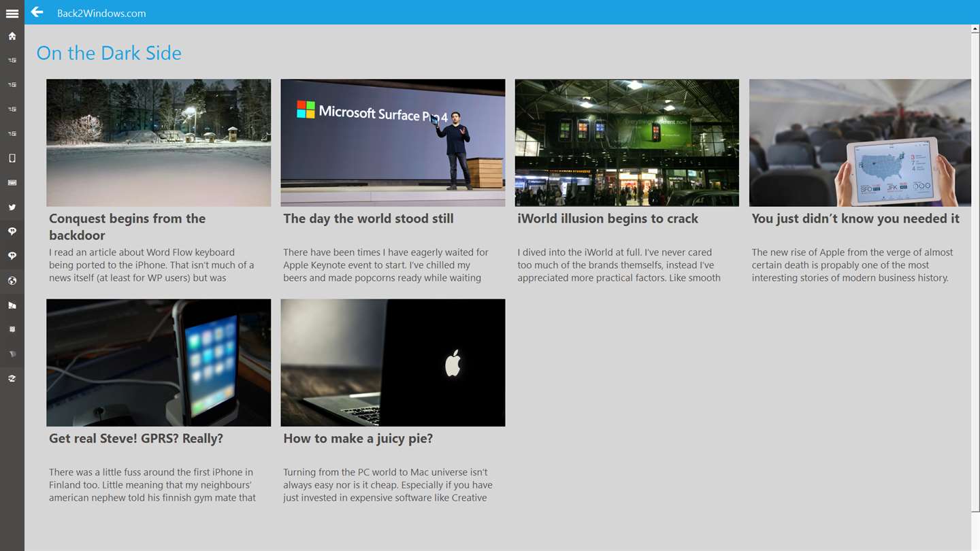
Task: Open the Twitter feed from sidebar
Action: click(12, 207)
